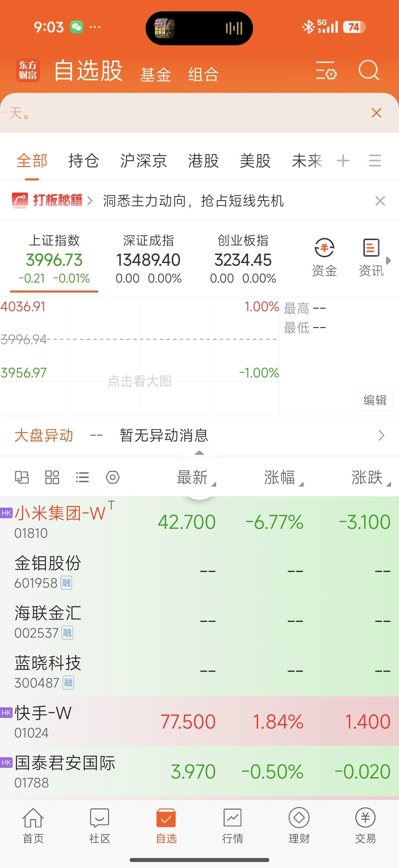Select the 上证指数 index card

pyautogui.click(x=54, y=259)
